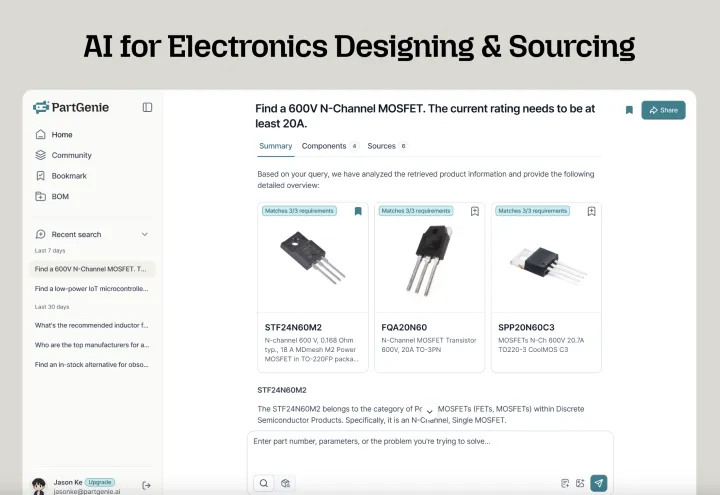Open recent search about low-power IoT microcontroller
720x495 pixels.
tap(92, 289)
